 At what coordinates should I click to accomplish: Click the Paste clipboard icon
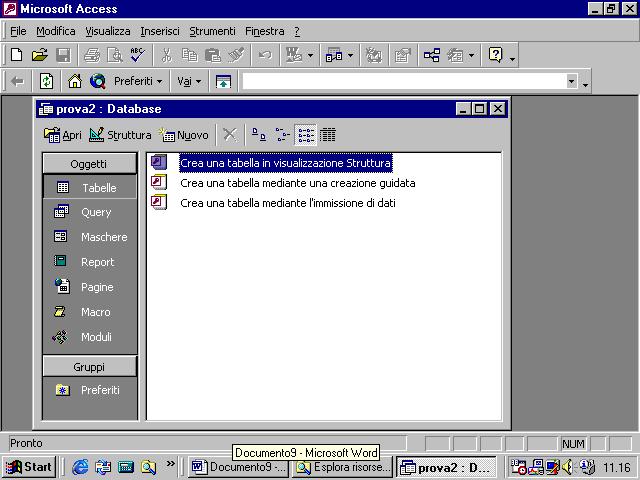(x=213, y=55)
